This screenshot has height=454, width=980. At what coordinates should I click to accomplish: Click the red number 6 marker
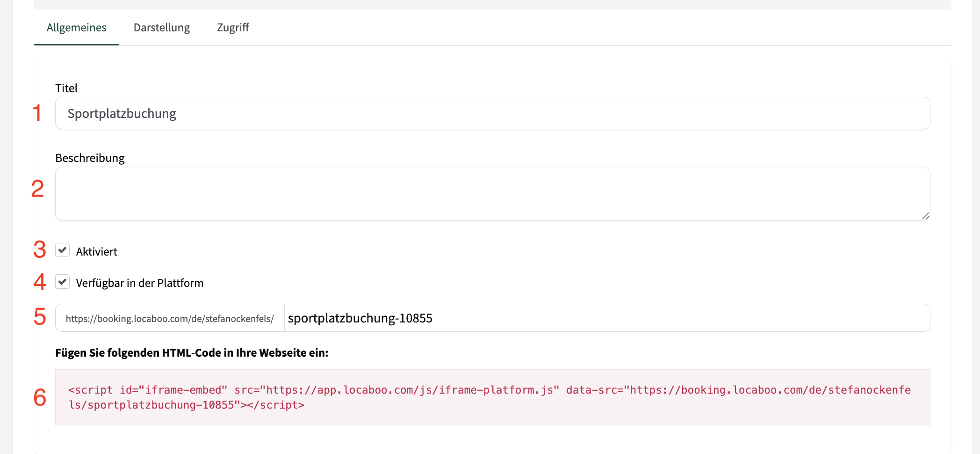pyautogui.click(x=40, y=397)
